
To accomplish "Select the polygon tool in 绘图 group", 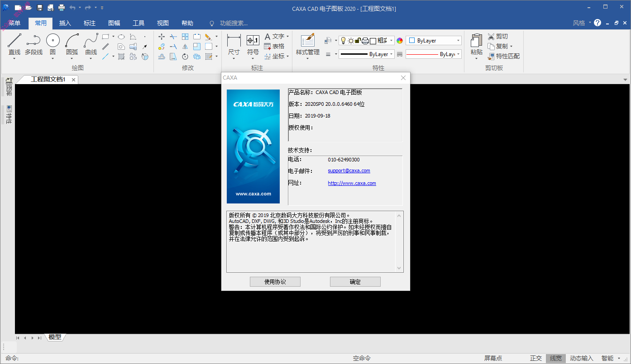I will tap(121, 47).
